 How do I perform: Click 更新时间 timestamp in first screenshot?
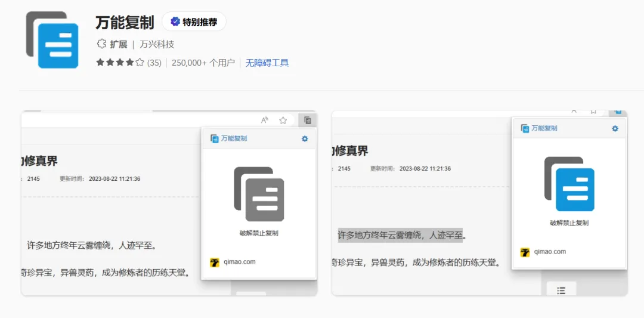100,179
